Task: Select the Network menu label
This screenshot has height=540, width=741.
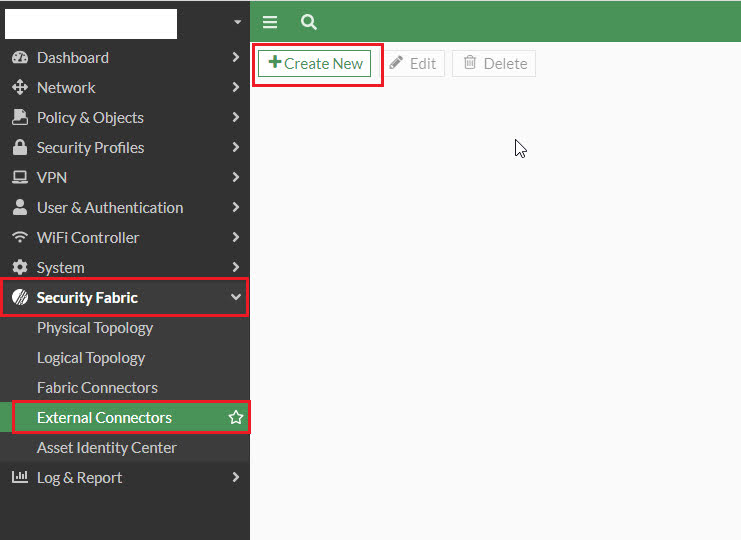Action: pos(66,87)
